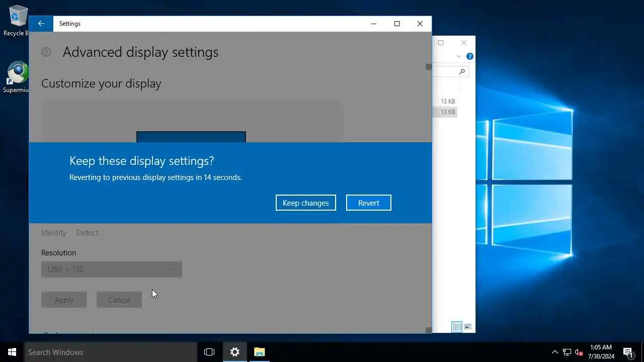
Task: Open the Recycle Bin desktop icon
Action: pyautogui.click(x=16, y=21)
